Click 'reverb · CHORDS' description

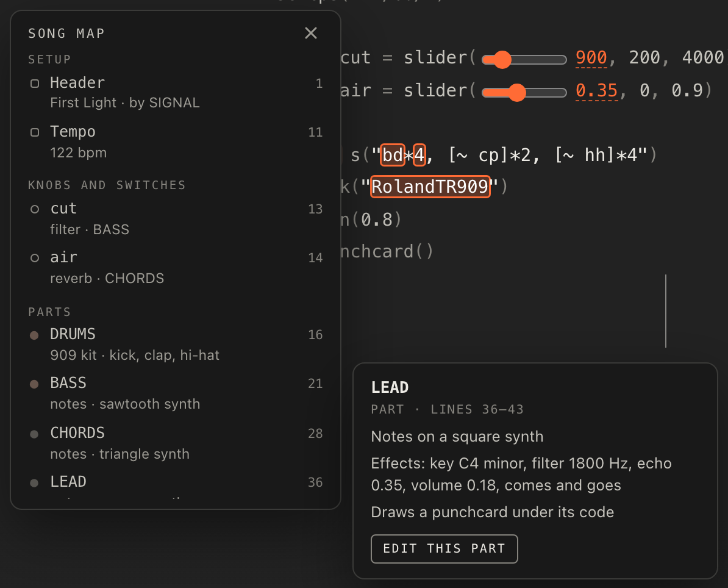(107, 278)
